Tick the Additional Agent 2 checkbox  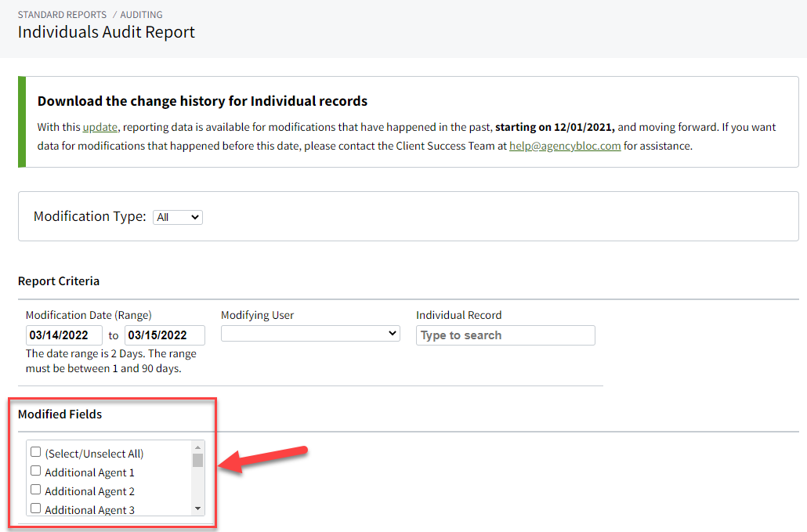coord(35,490)
